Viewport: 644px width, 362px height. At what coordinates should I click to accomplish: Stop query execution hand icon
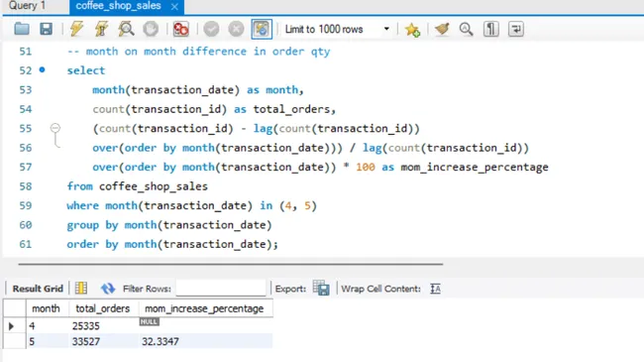click(x=151, y=29)
